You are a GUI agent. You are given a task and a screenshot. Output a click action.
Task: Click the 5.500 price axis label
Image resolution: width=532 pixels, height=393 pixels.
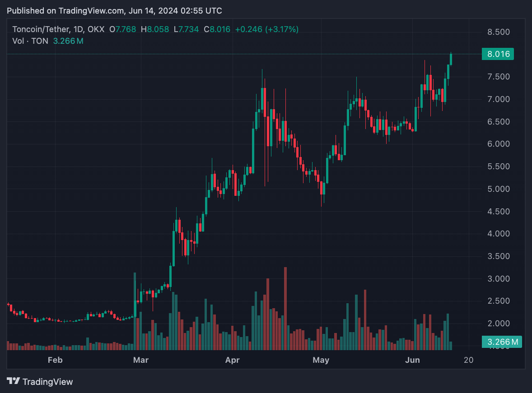point(499,166)
